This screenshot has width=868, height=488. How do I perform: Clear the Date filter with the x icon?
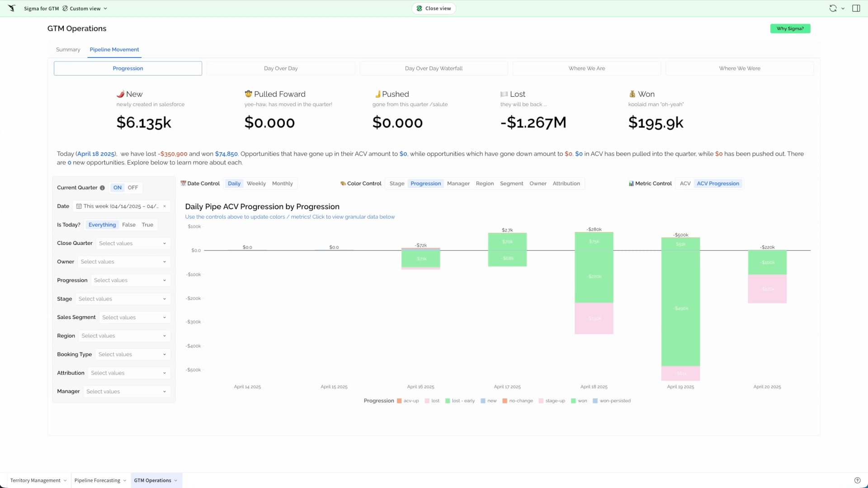[x=165, y=206]
